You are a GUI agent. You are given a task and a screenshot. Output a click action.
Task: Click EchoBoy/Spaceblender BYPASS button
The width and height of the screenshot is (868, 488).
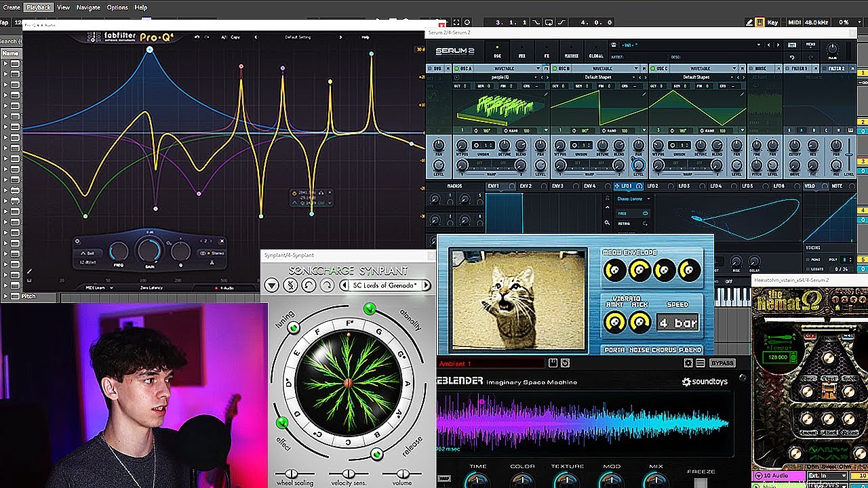[722, 363]
